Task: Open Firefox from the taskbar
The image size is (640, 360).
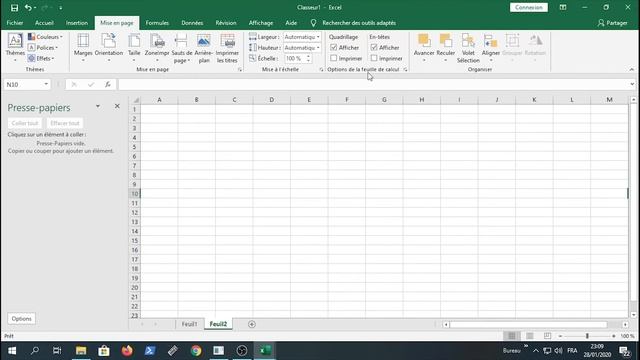Action: point(127,351)
